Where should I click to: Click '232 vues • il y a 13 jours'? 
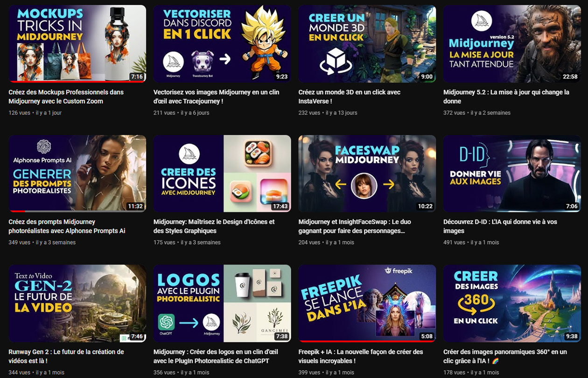coord(328,113)
